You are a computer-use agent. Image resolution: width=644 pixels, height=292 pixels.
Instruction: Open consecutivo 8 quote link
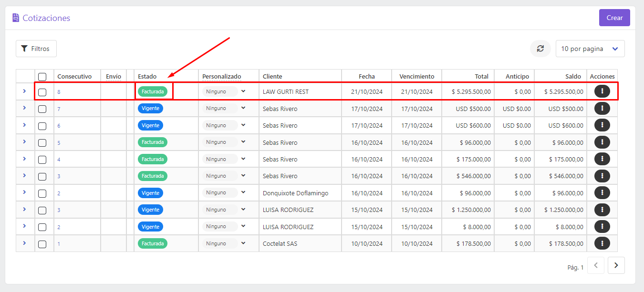(59, 92)
